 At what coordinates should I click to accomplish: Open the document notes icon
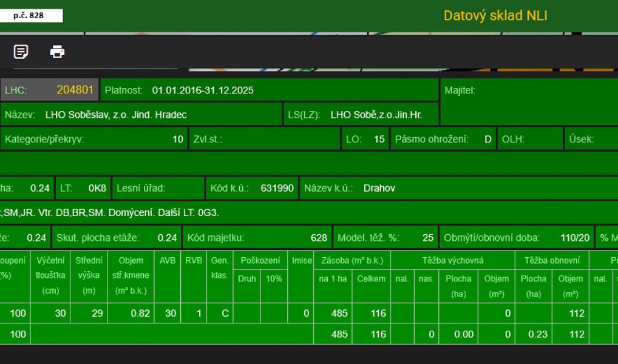[21, 52]
